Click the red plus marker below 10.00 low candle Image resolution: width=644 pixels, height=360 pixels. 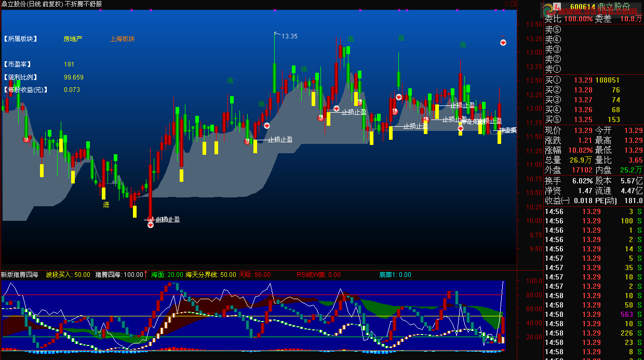click(x=151, y=224)
